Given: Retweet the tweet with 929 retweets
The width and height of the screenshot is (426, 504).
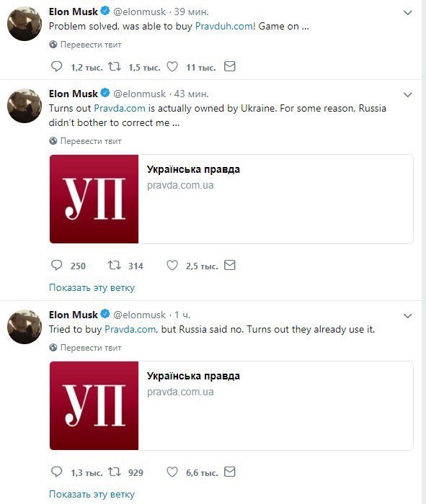Looking at the screenshot, I should pyautogui.click(x=114, y=472).
